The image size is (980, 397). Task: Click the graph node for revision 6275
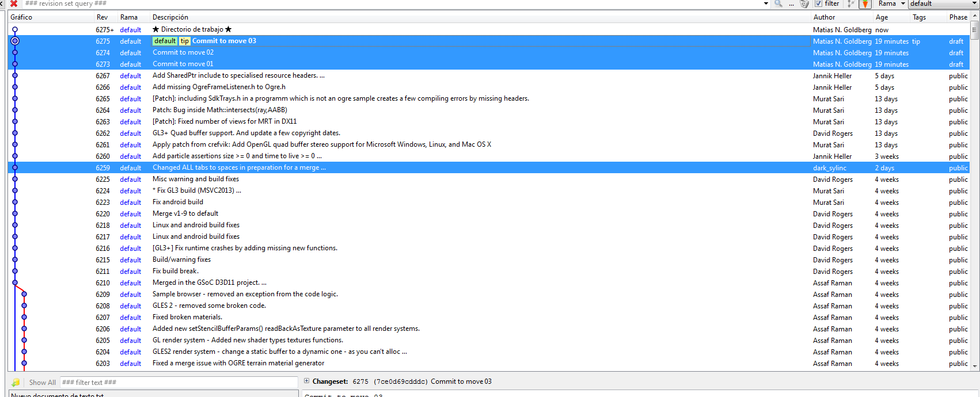15,41
